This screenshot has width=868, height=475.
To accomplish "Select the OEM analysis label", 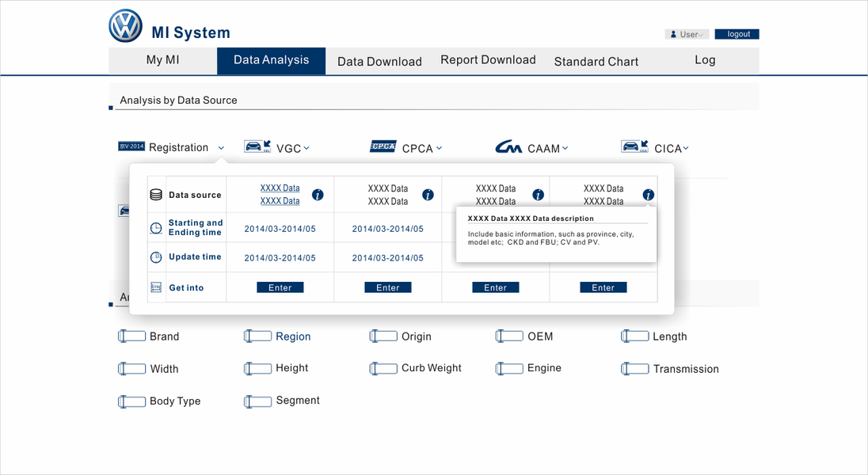I will (540, 336).
